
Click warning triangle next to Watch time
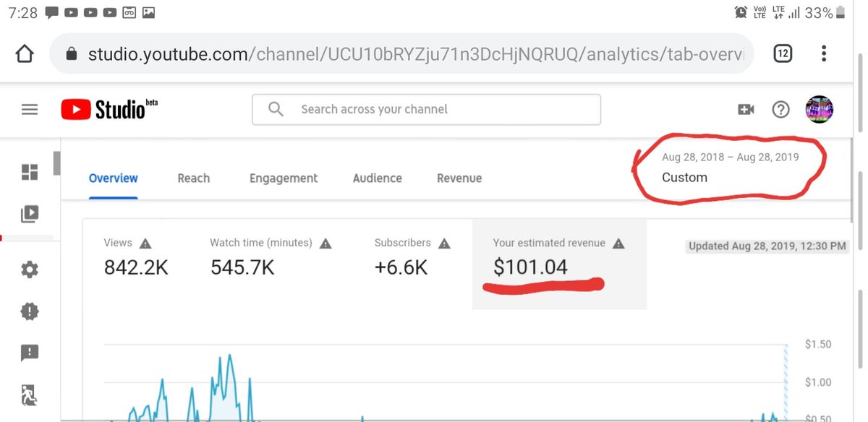click(325, 244)
